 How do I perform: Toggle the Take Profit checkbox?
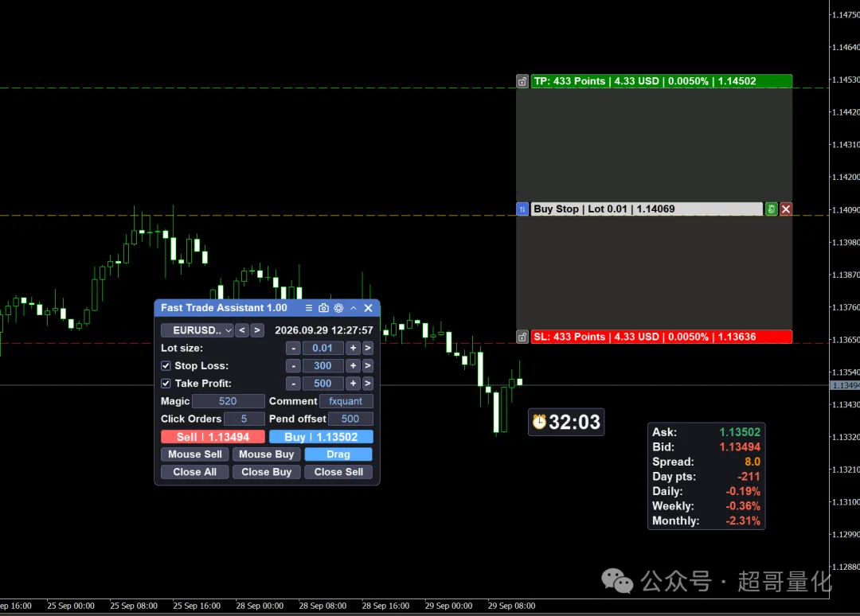[166, 384]
